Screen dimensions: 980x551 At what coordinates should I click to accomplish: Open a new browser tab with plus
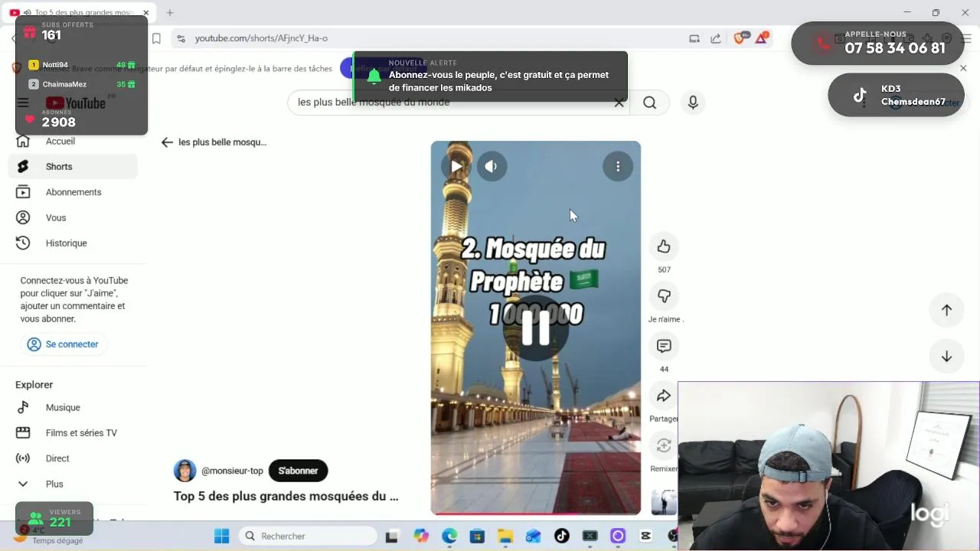[170, 13]
